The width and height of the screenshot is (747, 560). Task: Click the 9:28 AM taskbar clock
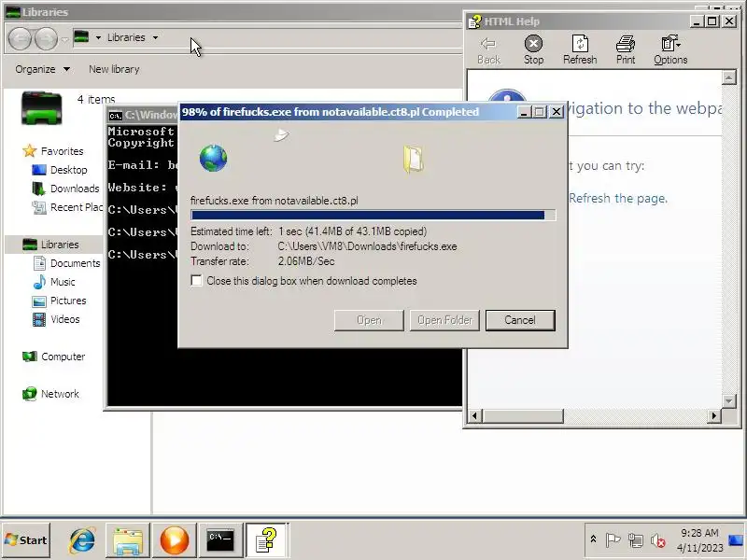(699, 540)
